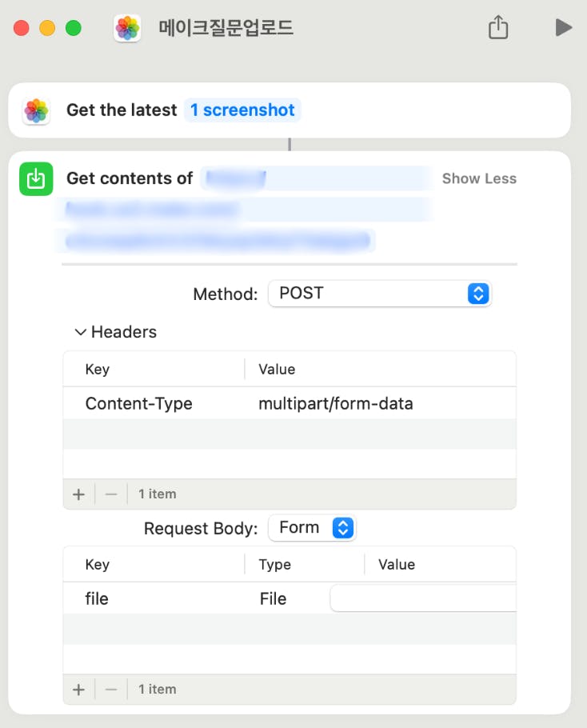The image size is (587, 728).
Task: Add a form field with plus button
Action: [78, 690]
